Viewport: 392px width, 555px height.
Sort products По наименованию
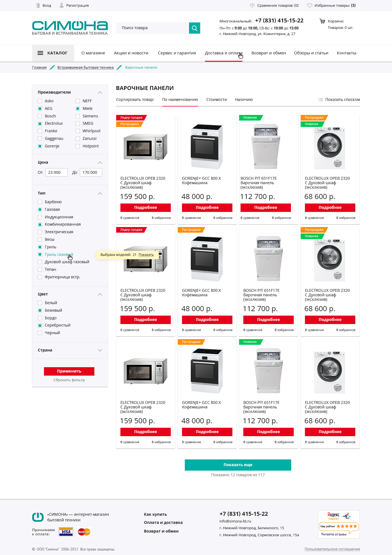pos(180,100)
